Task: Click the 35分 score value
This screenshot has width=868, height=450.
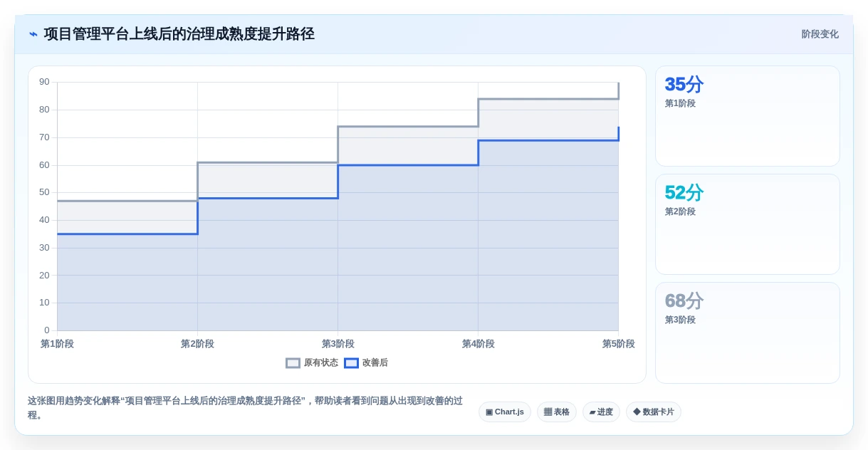Action: point(684,85)
